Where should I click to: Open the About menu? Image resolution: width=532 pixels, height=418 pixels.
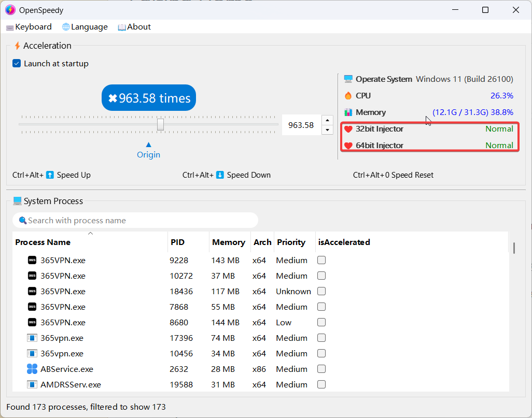point(134,27)
